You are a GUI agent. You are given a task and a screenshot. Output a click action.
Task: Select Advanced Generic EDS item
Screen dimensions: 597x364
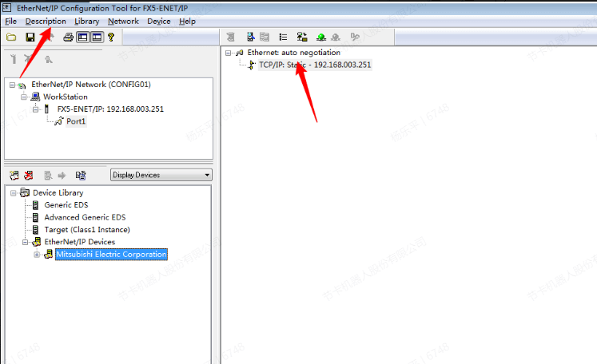[x=84, y=217]
